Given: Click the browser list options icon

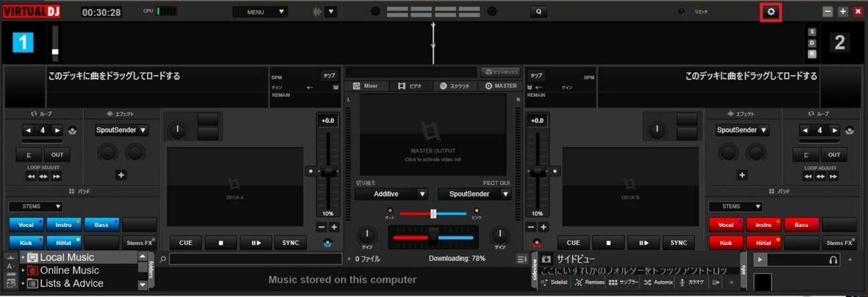Looking at the screenshot, I should pos(522,259).
